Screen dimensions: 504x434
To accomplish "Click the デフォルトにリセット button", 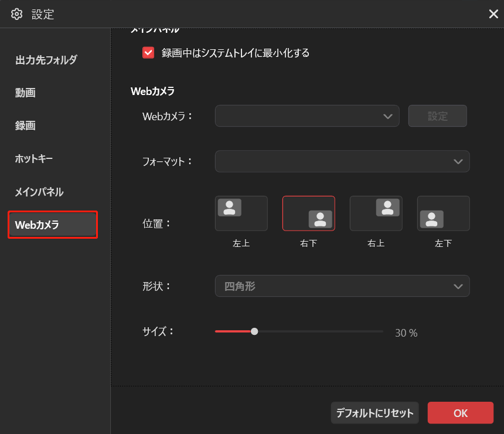I will click(x=374, y=413).
